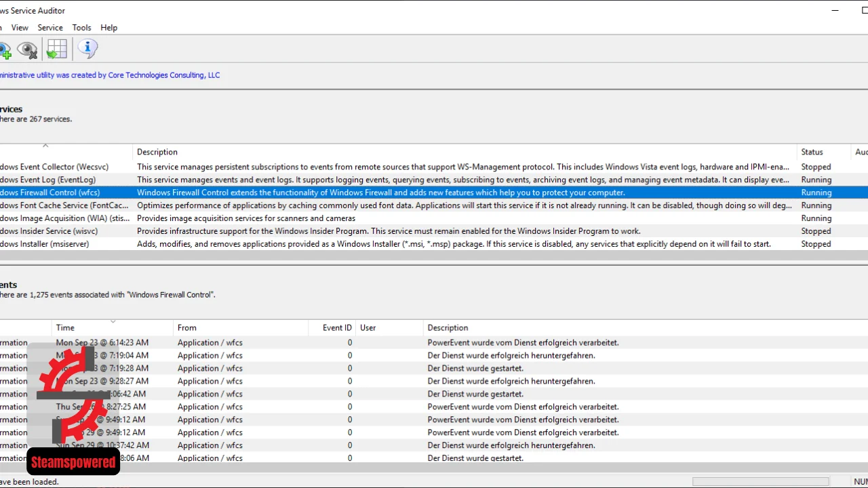The image size is (868, 488).
Task: Click the eye icon in the toolbar
Action: click(x=27, y=49)
